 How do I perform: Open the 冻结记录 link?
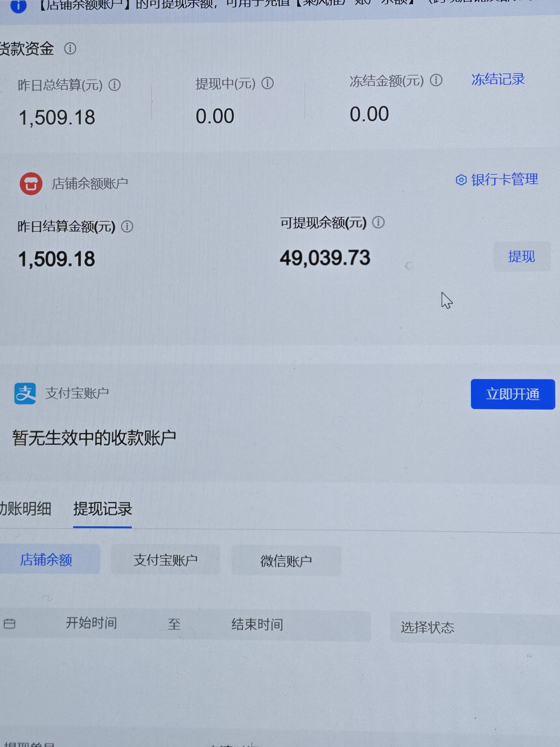[x=498, y=79]
